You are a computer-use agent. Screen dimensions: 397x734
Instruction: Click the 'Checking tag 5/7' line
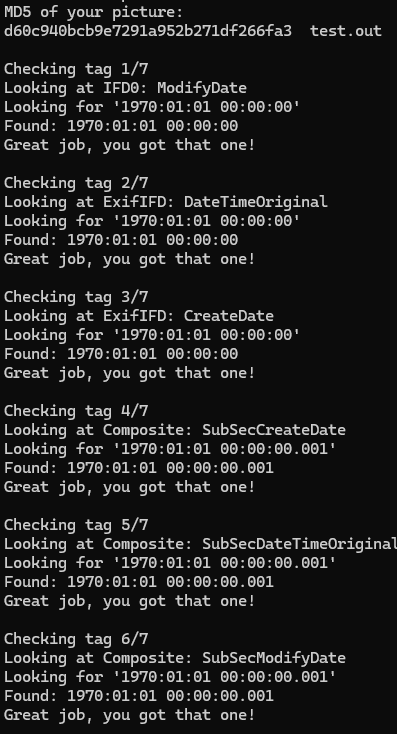[x=76, y=525]
